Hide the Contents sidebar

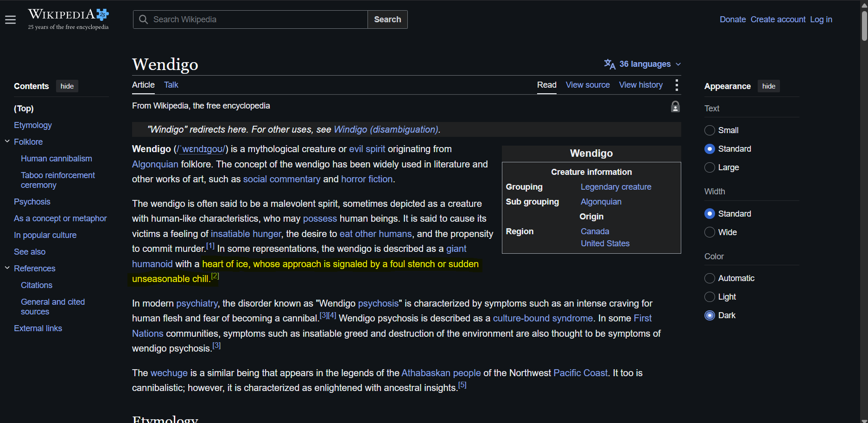[67, 86]
